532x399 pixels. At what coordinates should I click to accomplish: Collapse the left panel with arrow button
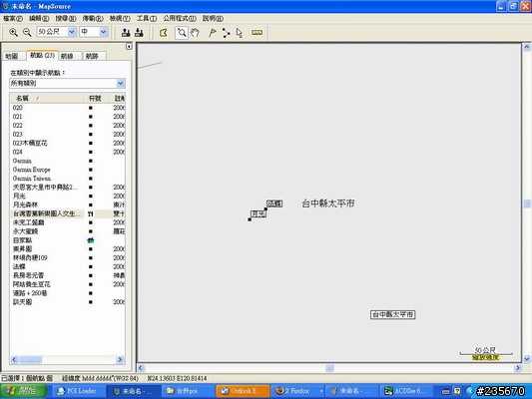[129, 47]
